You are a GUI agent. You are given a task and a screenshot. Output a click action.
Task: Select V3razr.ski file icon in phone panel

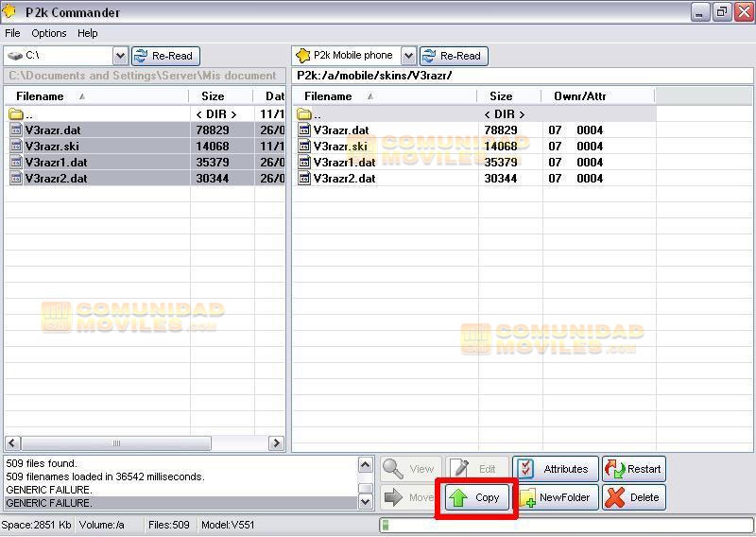pyautogui.click(x=304, y=147)
